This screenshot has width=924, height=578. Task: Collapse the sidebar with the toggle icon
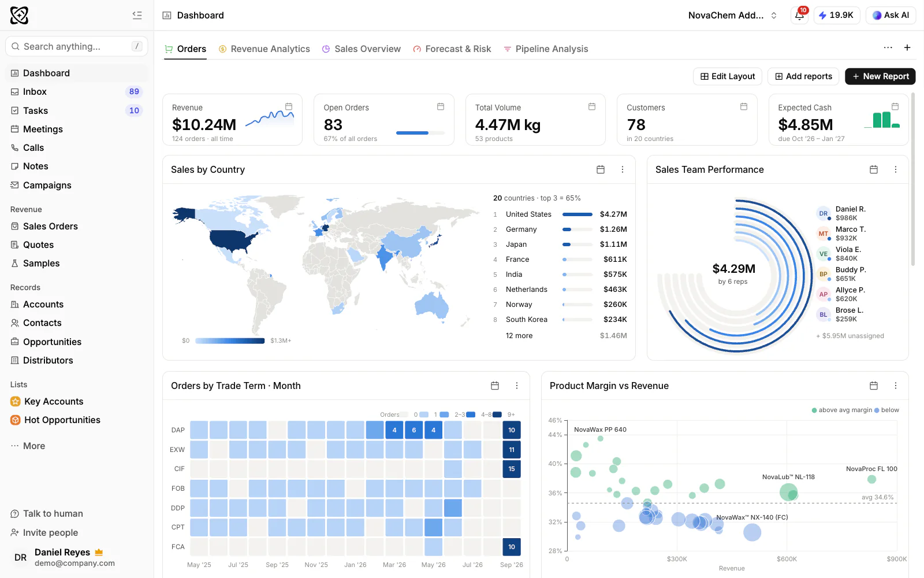point(137,15)
